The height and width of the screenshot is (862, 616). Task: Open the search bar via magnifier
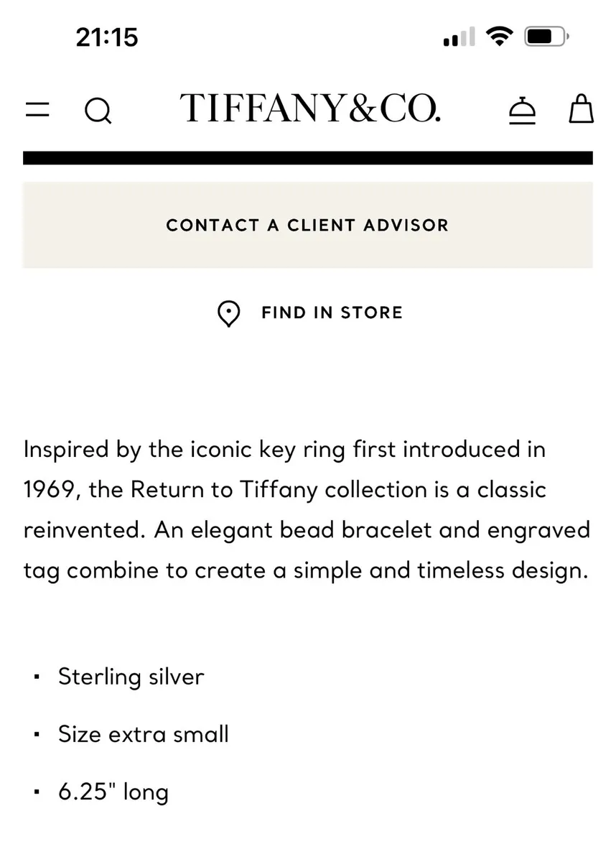point(98,110)
